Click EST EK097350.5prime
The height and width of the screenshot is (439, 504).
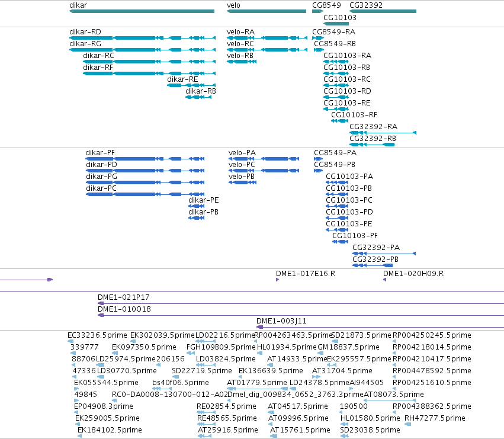pos(115,353)
